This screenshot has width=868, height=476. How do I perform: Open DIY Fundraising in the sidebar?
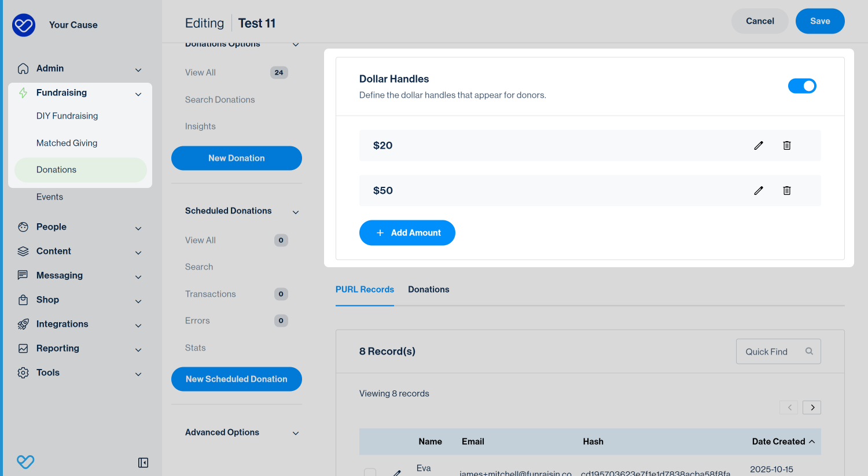67,116
